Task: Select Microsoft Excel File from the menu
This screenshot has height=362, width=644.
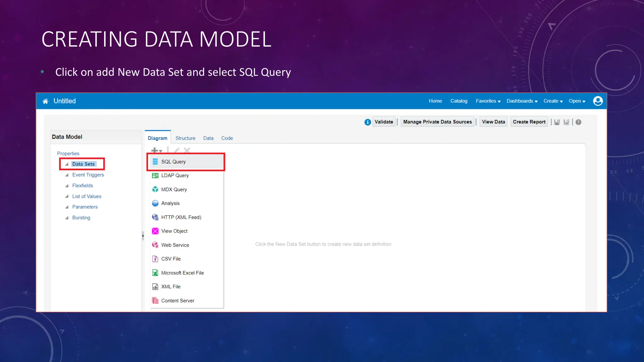Action: click(x=182, y=273)
